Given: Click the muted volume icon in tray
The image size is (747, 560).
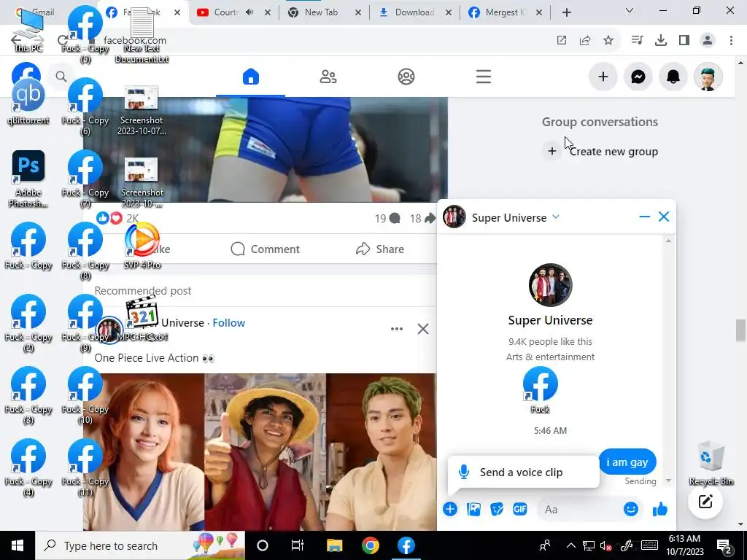Looking at the screenshot, I should click(605, 545).
